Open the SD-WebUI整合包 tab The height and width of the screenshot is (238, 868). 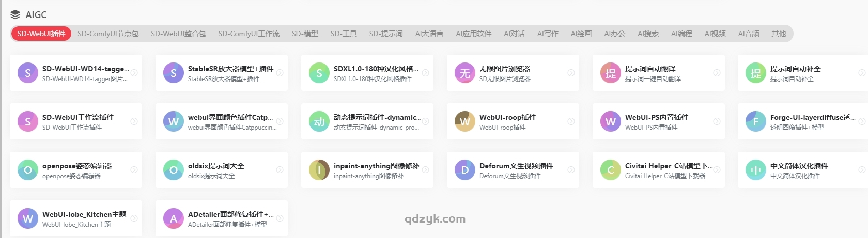178,34
